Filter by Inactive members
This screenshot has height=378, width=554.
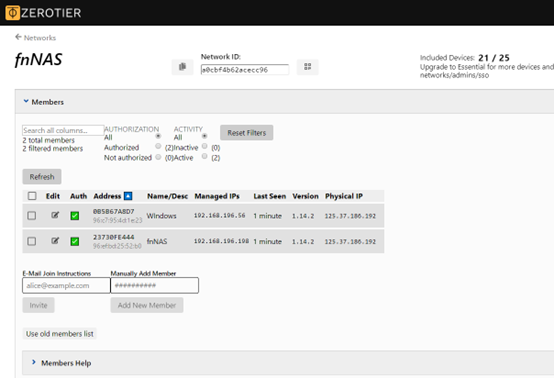point(204,146)
